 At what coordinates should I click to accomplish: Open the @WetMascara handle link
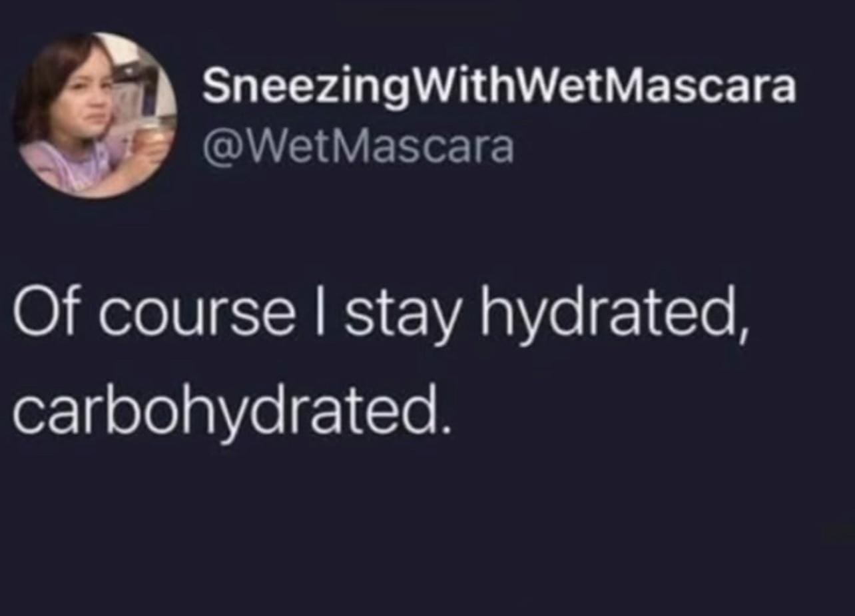[358, 148]
